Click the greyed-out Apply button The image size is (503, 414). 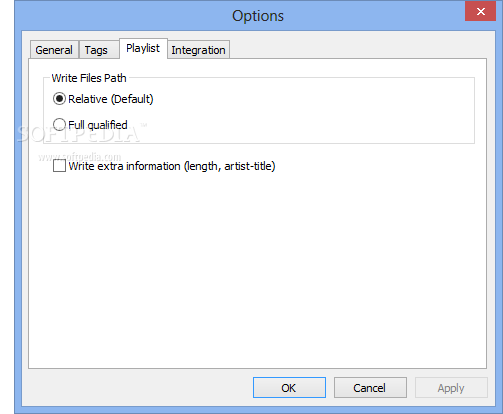click(451, 388)
